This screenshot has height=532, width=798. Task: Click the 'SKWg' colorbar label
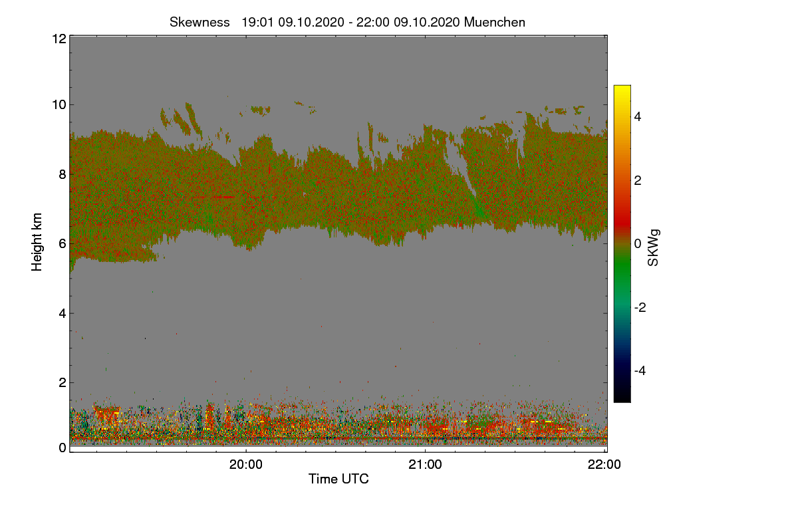[x=654, y=249]
